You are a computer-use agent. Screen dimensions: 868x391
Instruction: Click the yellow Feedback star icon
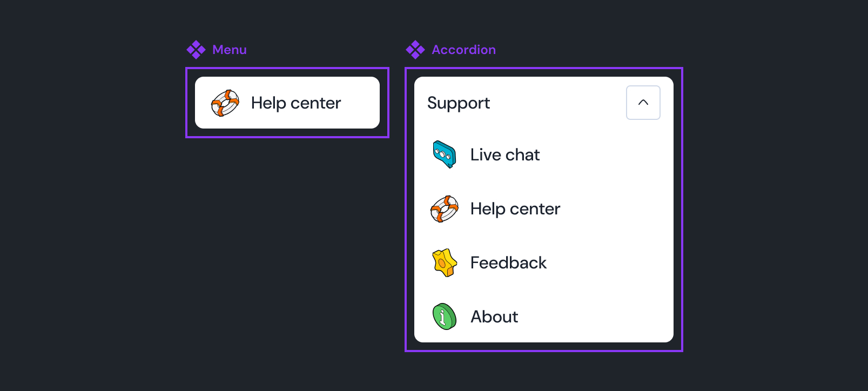pos(445,263)
